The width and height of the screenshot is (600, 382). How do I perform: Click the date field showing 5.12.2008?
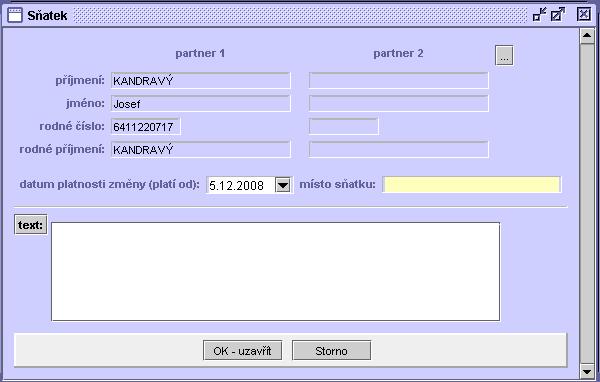(241, 185)
